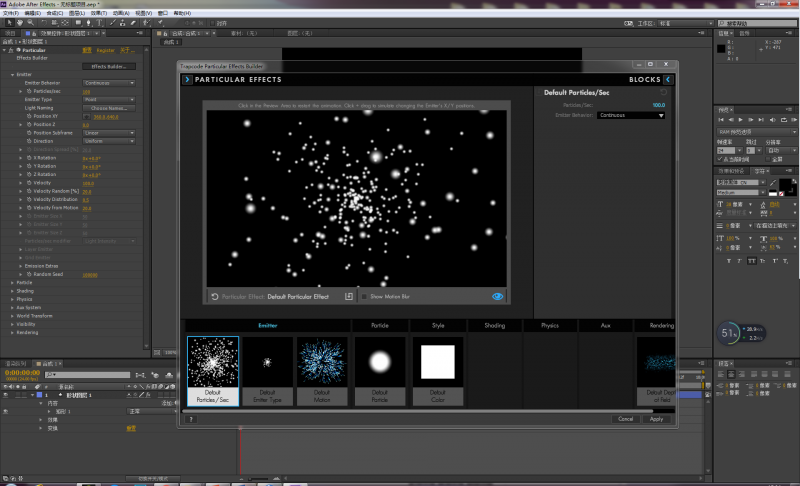
Task: Click the Choose Names button
Action: [109, 108]
